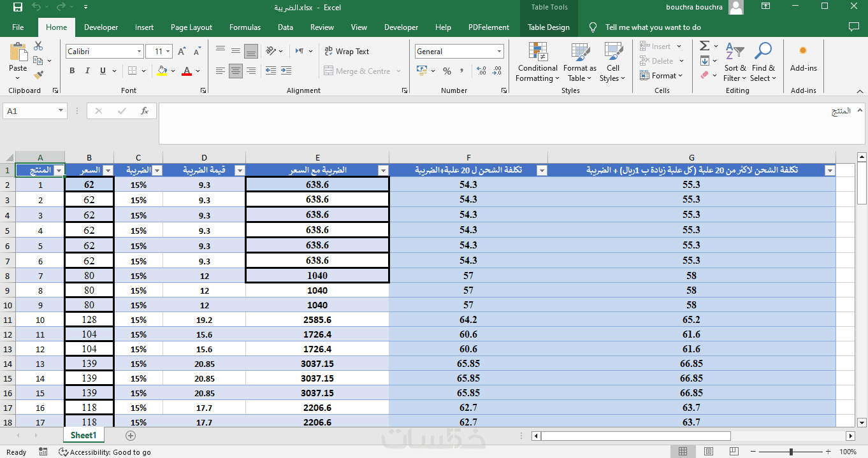This screenshot has height=458, width=868.
Task: Click the Format button in Cells group
Action: pos(660,76)
